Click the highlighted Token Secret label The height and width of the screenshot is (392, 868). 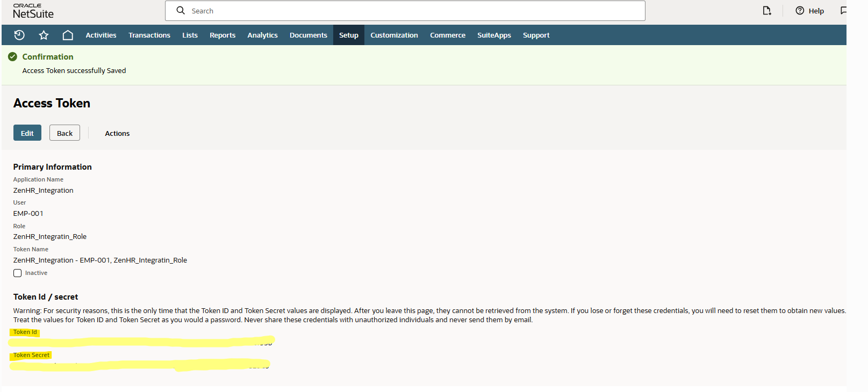coord(31,355)
